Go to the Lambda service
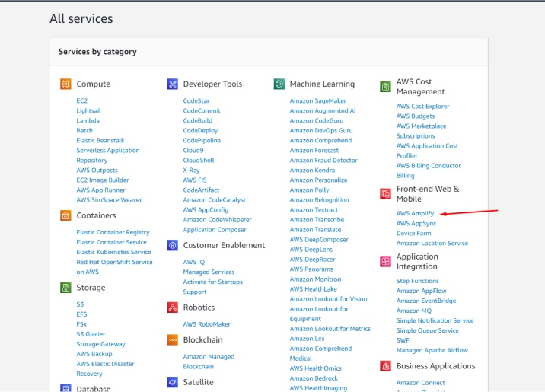Viewport: 545px width, 392px height. [x=88, y=121]
